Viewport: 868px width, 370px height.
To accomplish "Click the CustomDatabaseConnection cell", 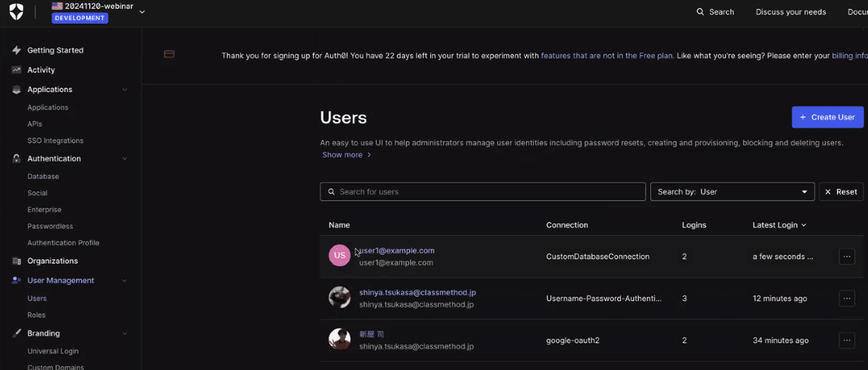I will coord(597,256).
